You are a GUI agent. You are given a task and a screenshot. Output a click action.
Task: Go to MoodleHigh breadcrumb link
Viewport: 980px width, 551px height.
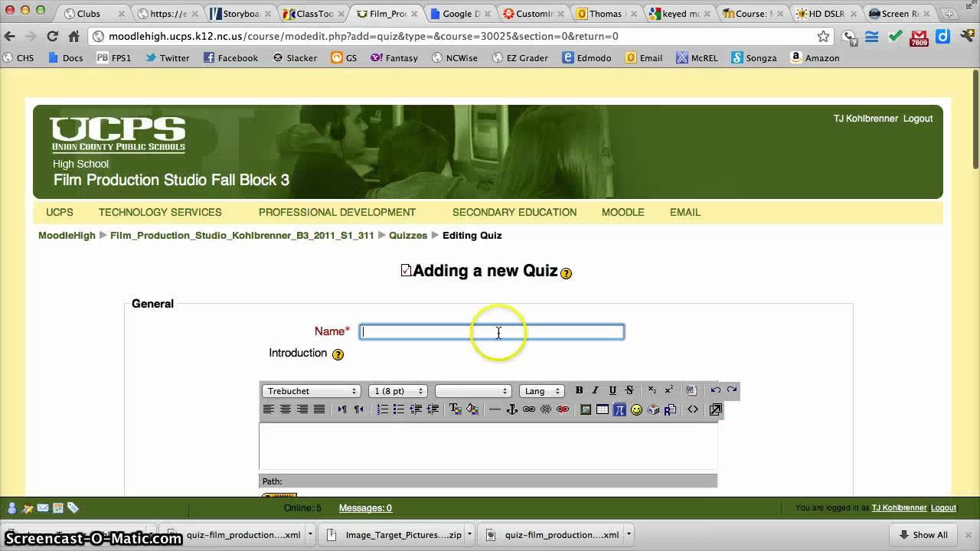click(67, 235)
